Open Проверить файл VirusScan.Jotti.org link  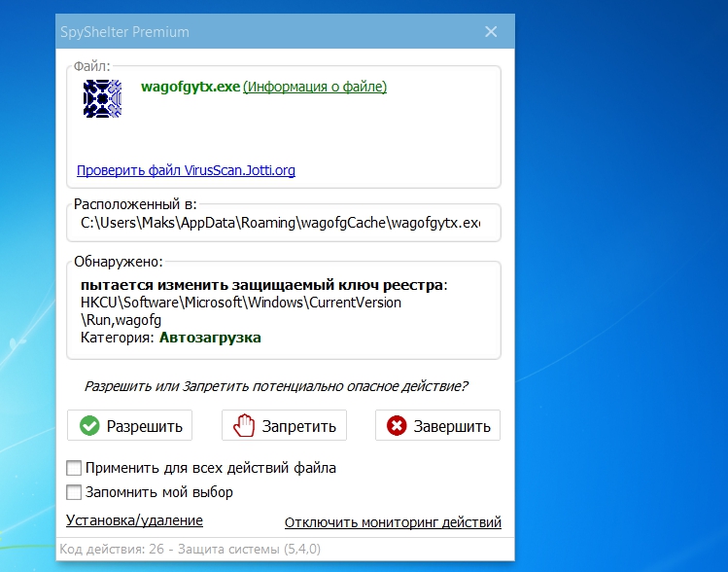(186, 170)
